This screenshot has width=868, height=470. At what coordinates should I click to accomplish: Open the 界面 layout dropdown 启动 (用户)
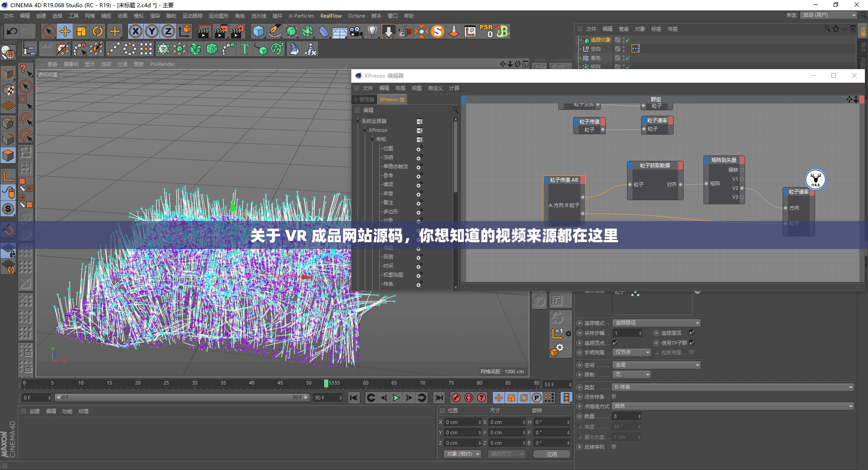[x=829, y=15]
